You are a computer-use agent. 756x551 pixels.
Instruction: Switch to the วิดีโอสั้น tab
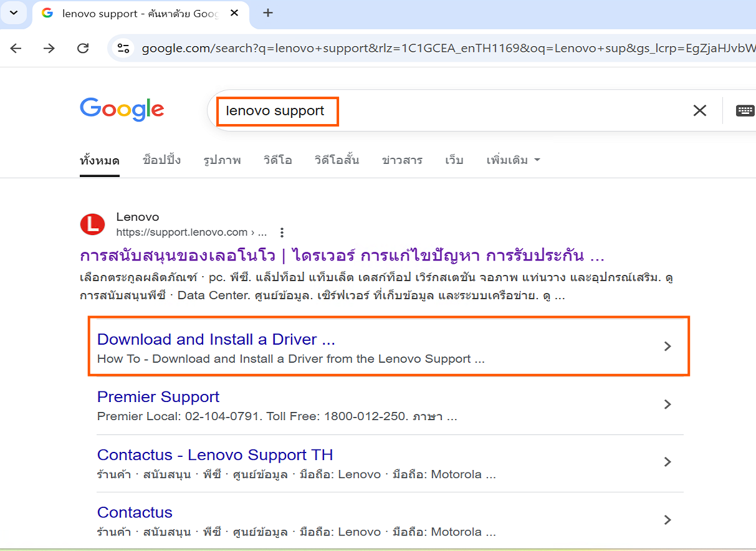pos(337,160)
